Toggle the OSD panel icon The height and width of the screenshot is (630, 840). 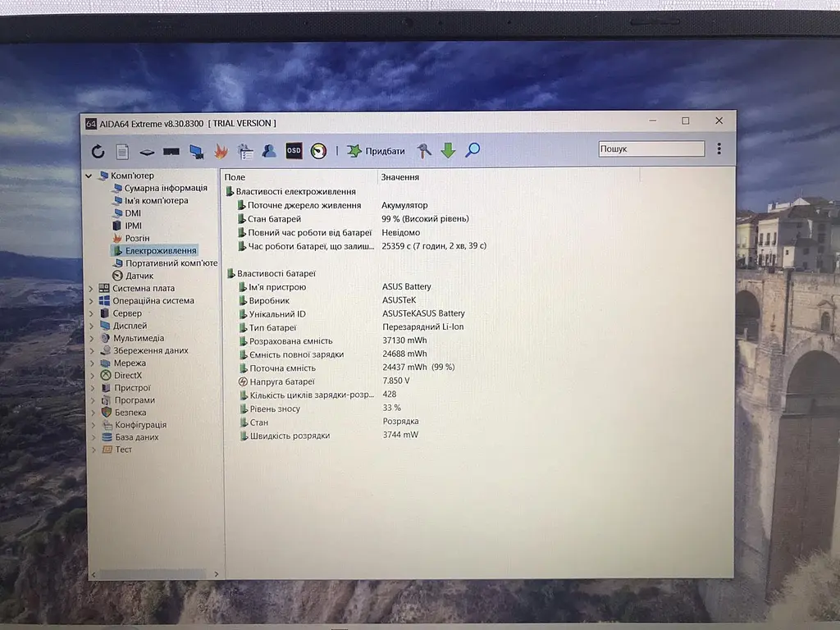point(294,151)
